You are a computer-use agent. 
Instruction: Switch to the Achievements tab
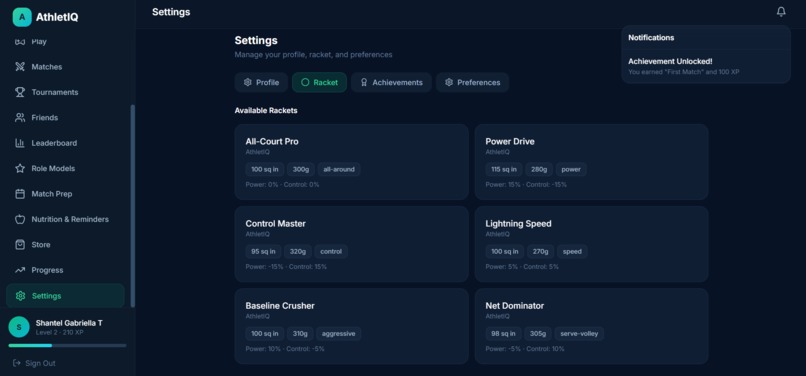click(x=391, y=82)
